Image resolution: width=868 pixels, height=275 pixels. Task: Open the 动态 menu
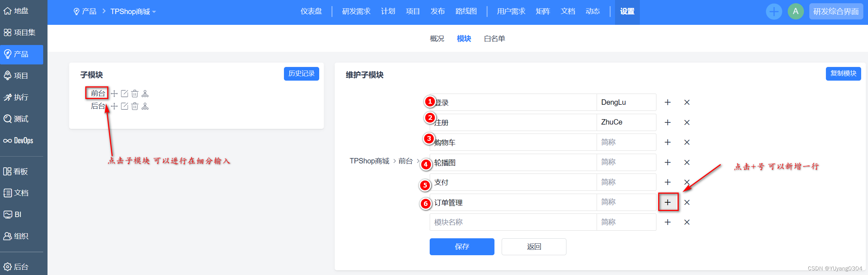pos(593,12)
